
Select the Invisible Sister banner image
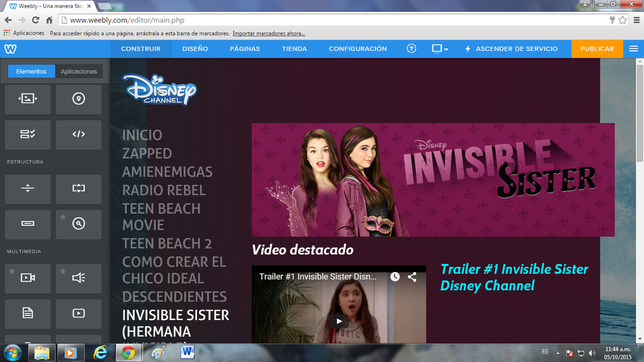[433, 180]
